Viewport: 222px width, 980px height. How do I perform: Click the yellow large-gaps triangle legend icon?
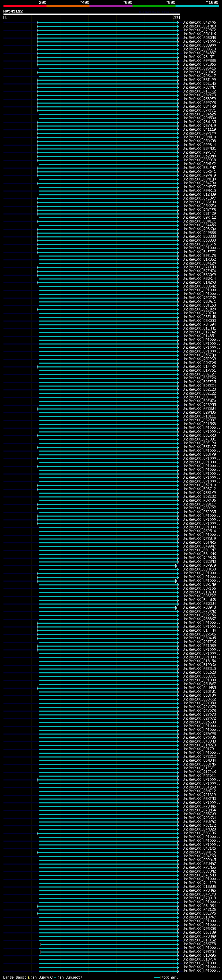point(28,977)
